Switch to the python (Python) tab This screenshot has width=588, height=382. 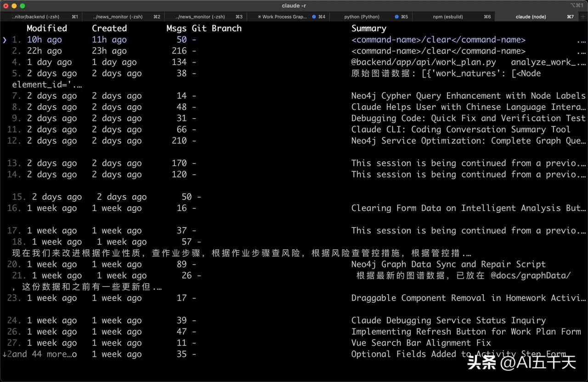(x=371, y=17)
